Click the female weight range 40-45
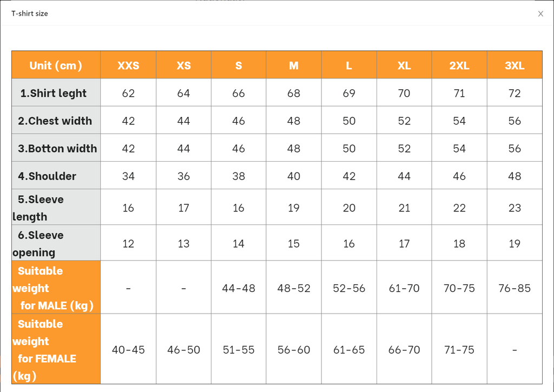 pyautogui.click(x=128, y=350)
